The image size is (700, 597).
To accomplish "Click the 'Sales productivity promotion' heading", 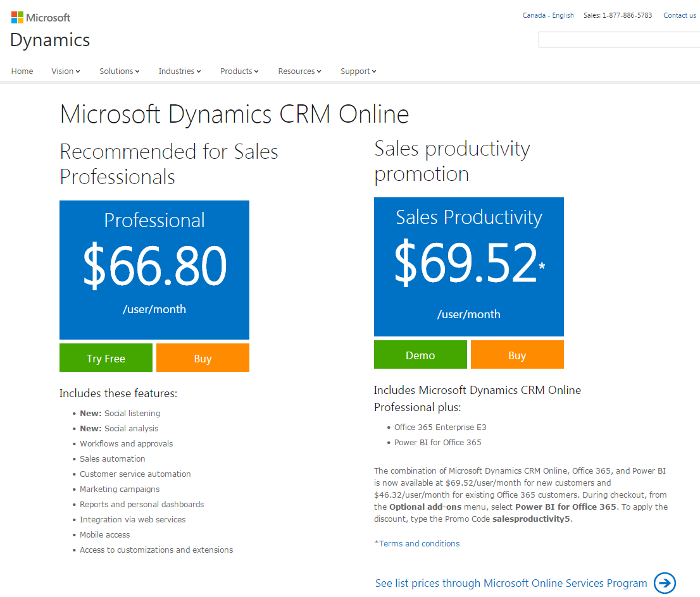I will (452, 161).
